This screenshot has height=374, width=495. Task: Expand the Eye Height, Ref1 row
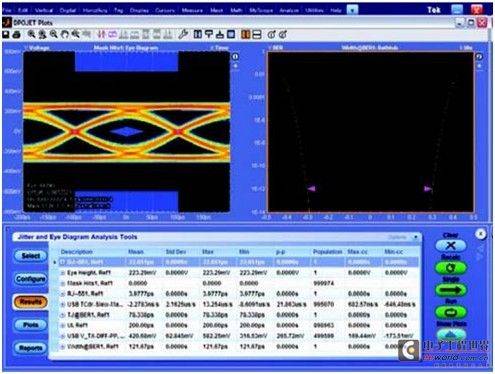tap(63, 273)
